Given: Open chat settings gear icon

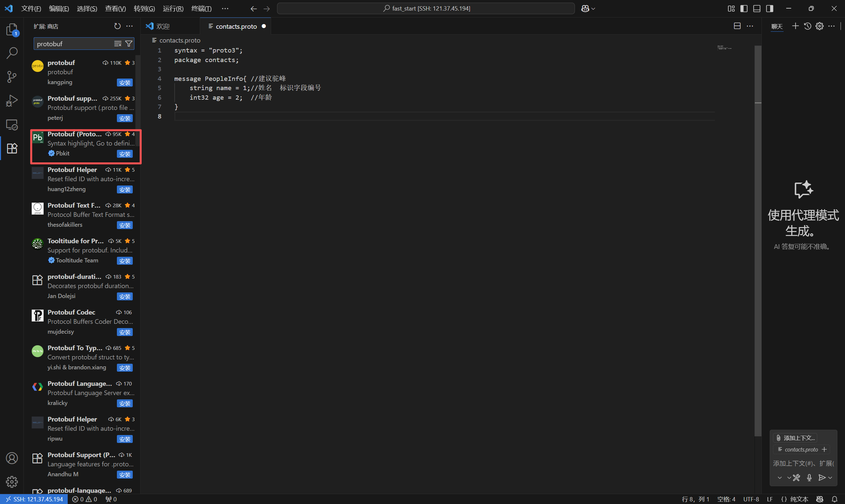Looking at the screenshot, I should [x=819, y=26].
